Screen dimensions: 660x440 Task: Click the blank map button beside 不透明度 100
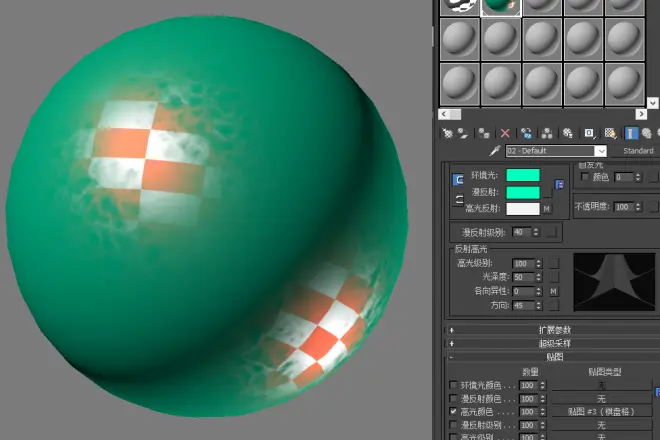pyautogui.click(x=654, y=207)
